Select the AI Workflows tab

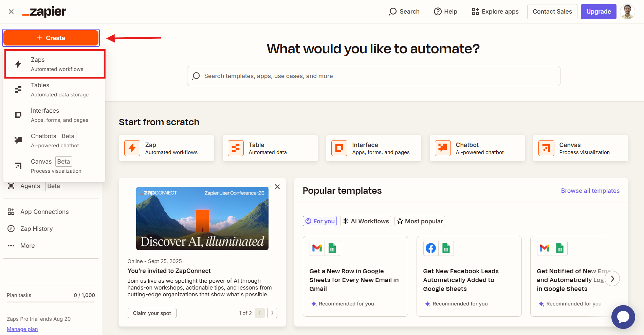click(x=366, y=221)
